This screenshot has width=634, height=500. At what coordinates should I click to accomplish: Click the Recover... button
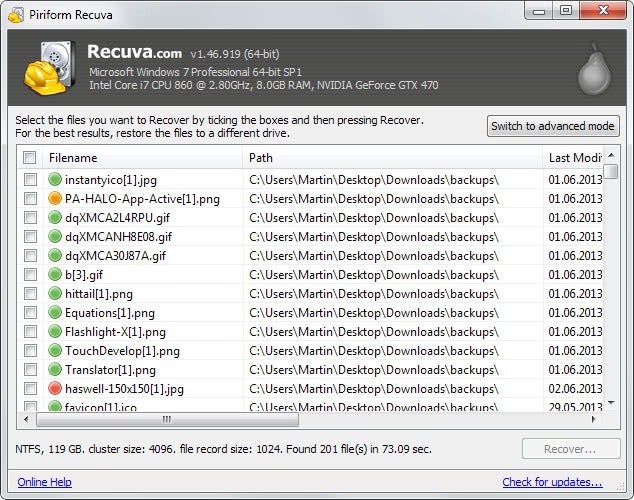click(571, 449)
